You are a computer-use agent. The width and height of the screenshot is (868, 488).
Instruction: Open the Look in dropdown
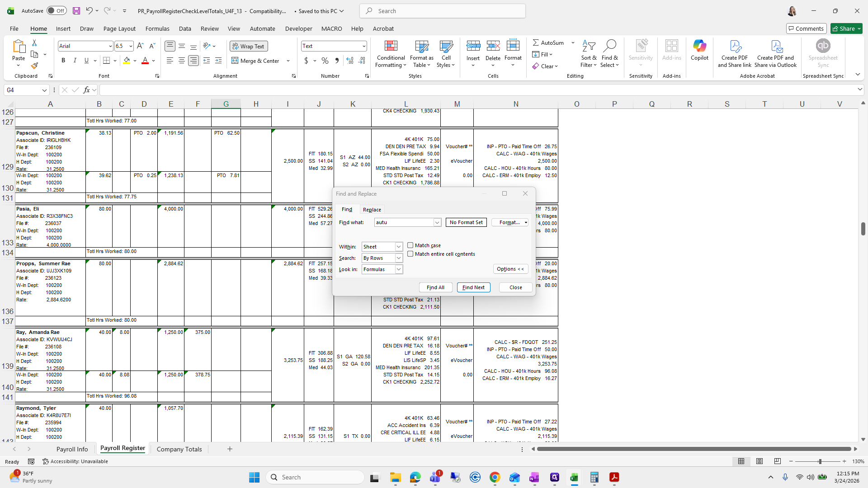pos(399,269)
